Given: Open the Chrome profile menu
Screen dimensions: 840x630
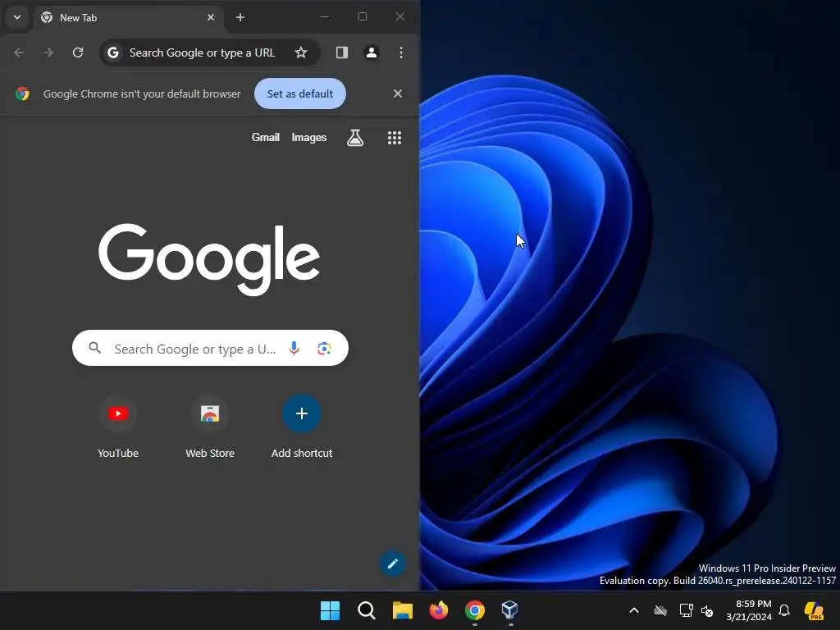Looking at the screenshot, I should click(372, 52).
